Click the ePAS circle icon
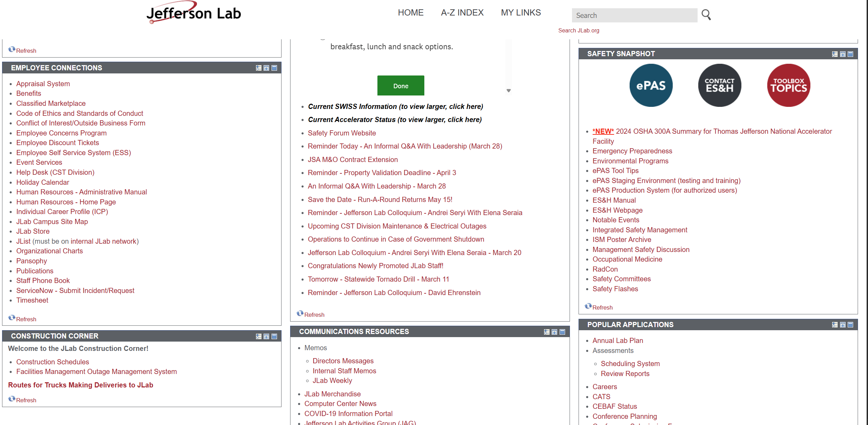868x425 pixels. point(651,85)
